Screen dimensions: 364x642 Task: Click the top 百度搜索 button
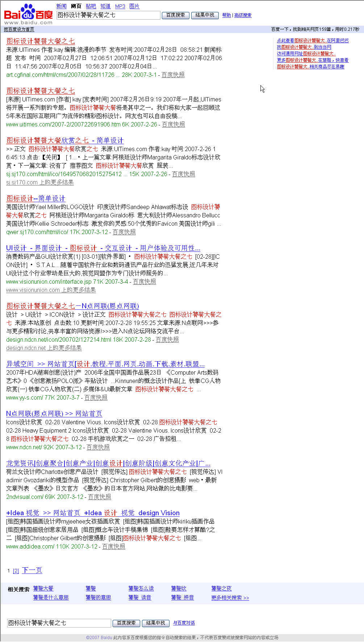click(x=176, y=15)
